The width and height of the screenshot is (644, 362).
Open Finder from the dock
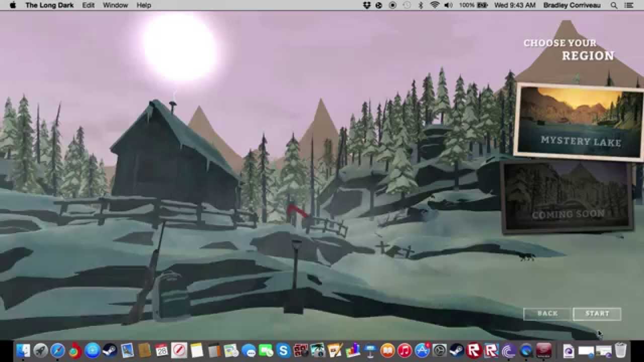tap(23, 350)
